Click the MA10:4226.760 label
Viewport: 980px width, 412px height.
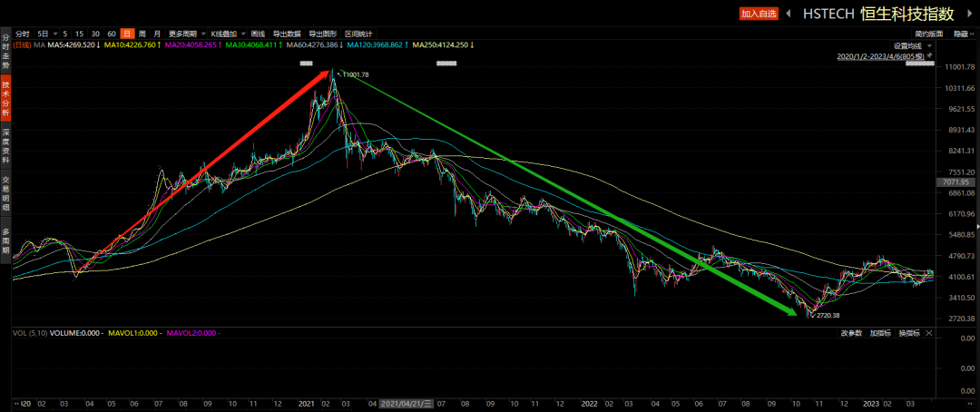point(133,45)
